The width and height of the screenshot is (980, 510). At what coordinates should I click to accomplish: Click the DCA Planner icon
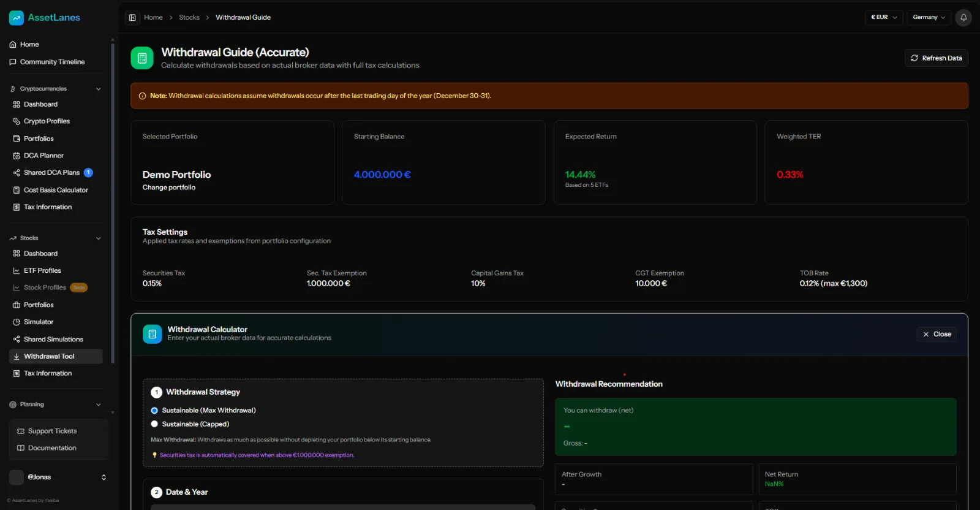click(17, 156)
